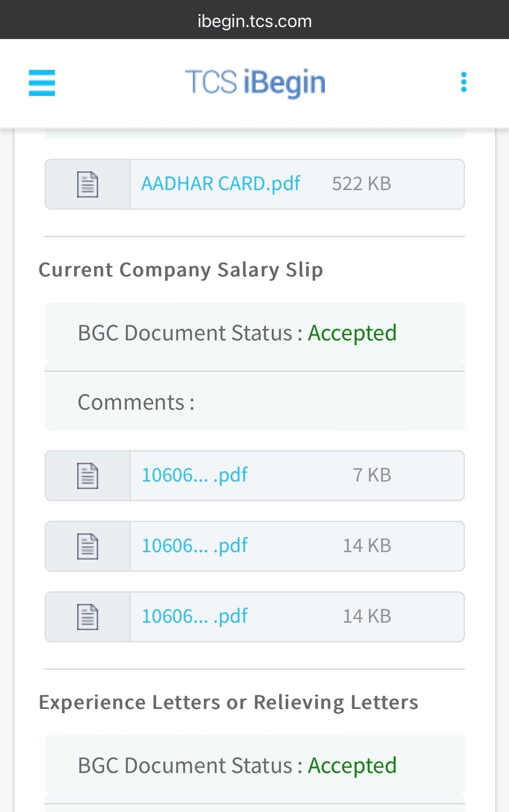Open the AADHAR CARD.pdf file link
509x812 pixels.
(221, 183)
